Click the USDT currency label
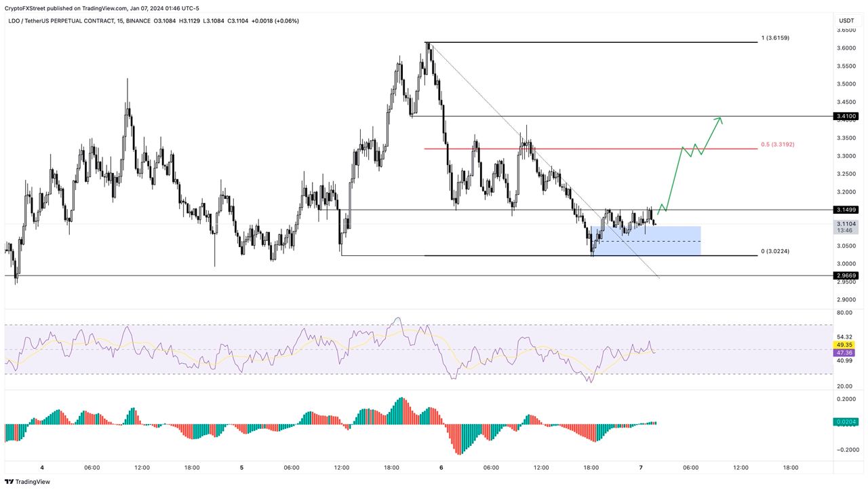Screen dimensions: 868x490 coord(846,20)
